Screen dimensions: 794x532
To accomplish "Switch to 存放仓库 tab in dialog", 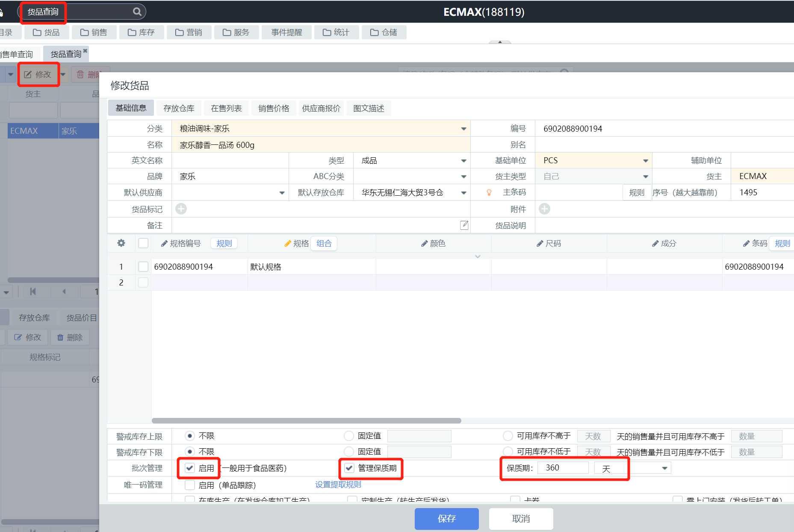I will (x=179, y=108).
